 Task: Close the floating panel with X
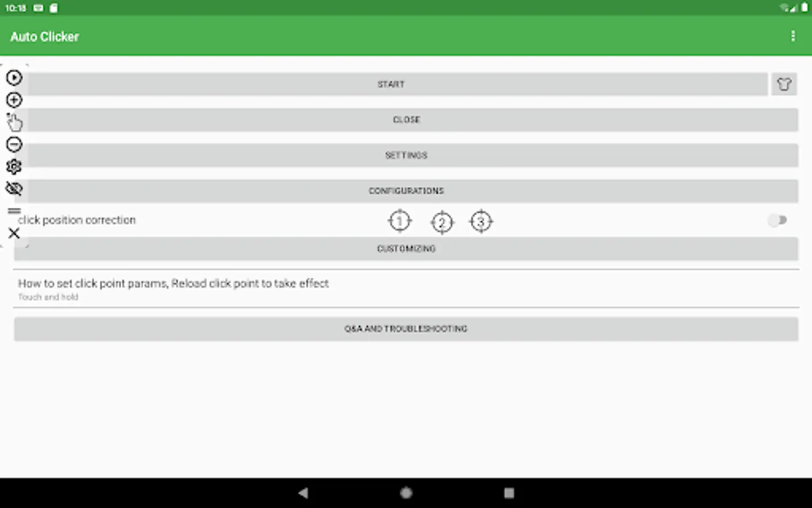[14, 233]
